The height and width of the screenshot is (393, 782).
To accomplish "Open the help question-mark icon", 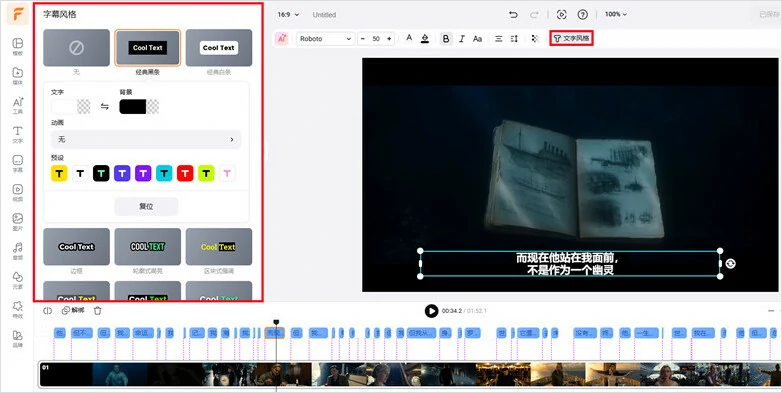I will pos(583,14).
